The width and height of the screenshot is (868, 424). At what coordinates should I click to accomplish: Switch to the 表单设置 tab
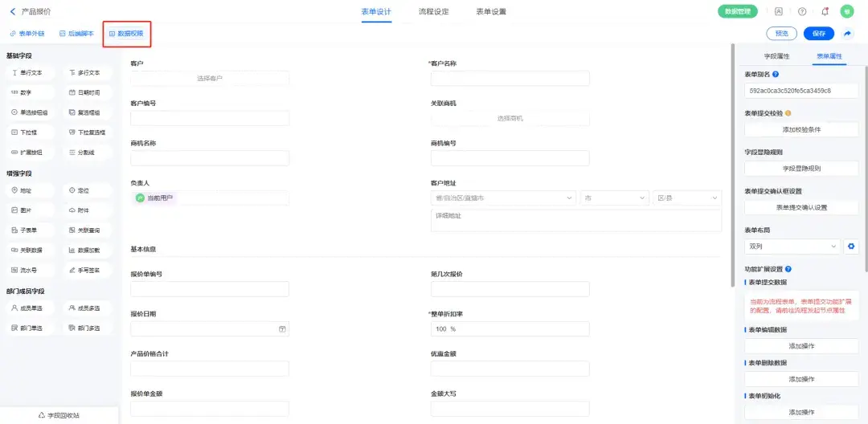(491, 11)
